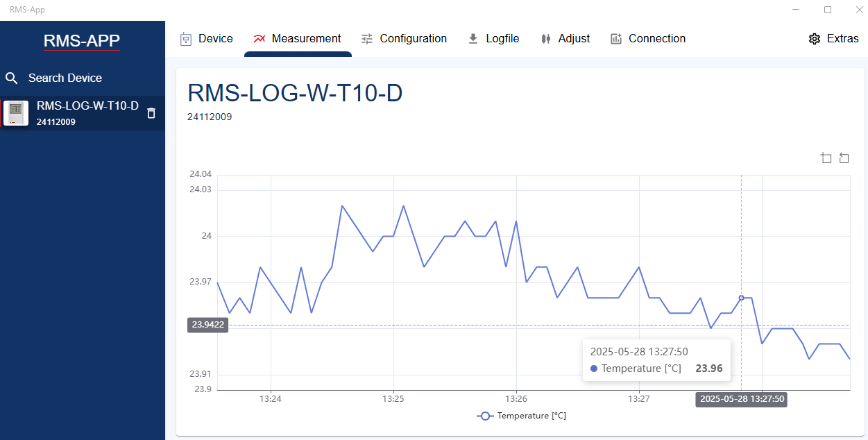Image resolution: width=868 pixels, height=440 pixels.
Task: Delete the RMS-LOG-W-T10-D device
Action: pyautogui.click(x=151, y=113)
